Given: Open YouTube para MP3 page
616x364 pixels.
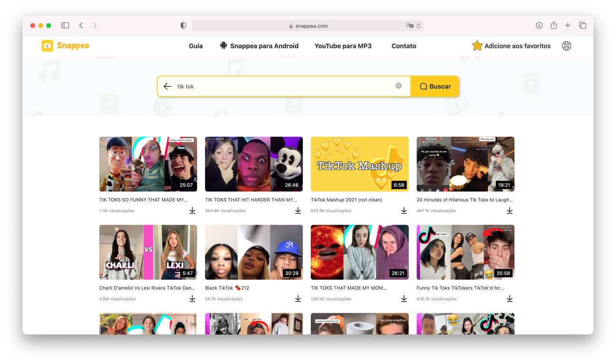Looking at the screenshot, I should 343,46.
